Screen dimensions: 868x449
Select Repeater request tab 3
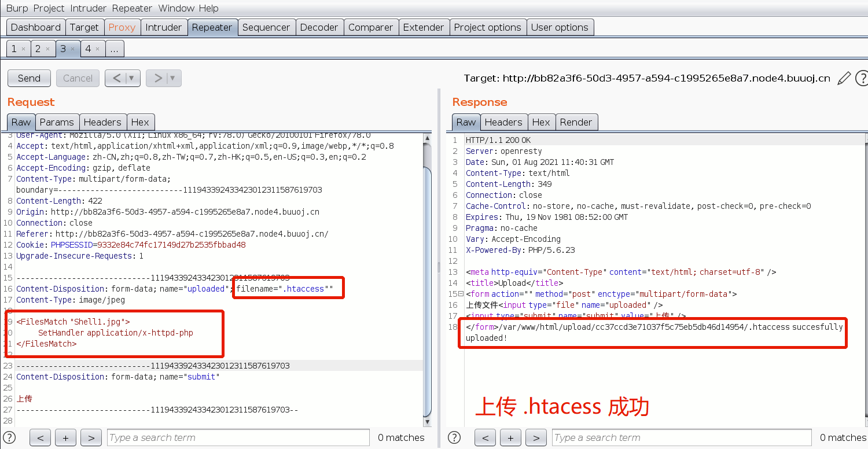coord(63,49)
